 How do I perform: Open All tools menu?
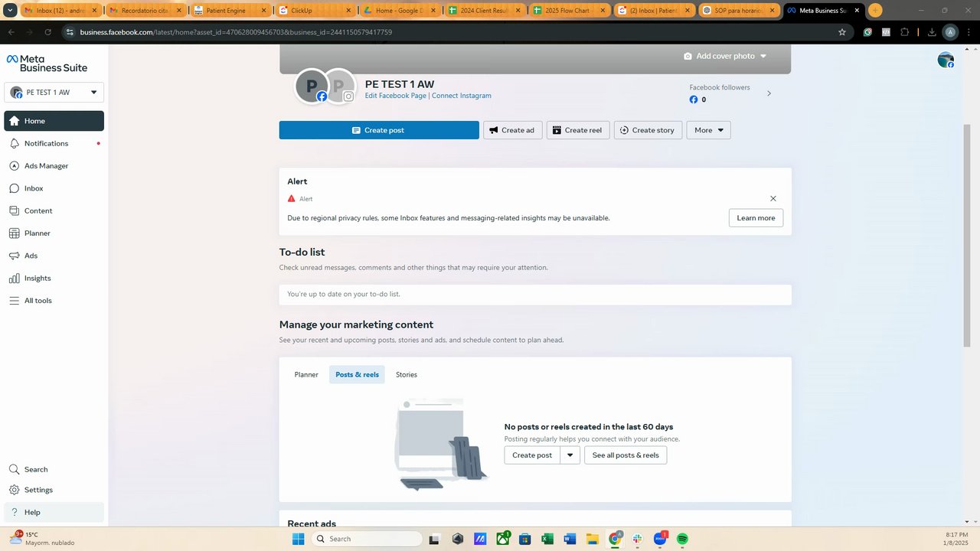coord(54,301)
